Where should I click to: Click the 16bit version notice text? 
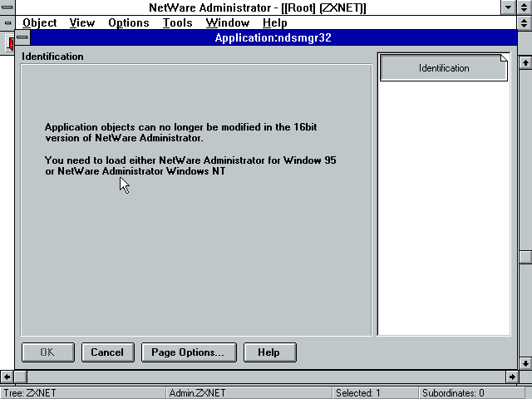(181, 132)
